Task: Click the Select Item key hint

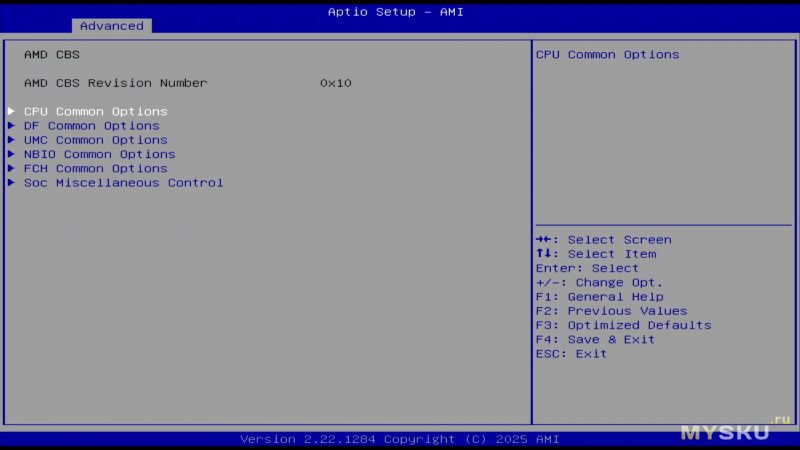Action: click(596, 254)
